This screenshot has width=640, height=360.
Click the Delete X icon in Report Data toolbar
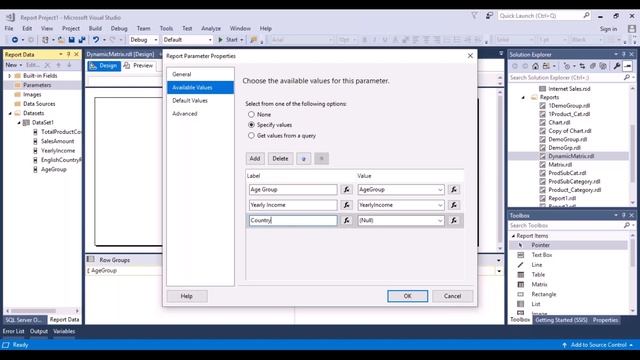47,65
